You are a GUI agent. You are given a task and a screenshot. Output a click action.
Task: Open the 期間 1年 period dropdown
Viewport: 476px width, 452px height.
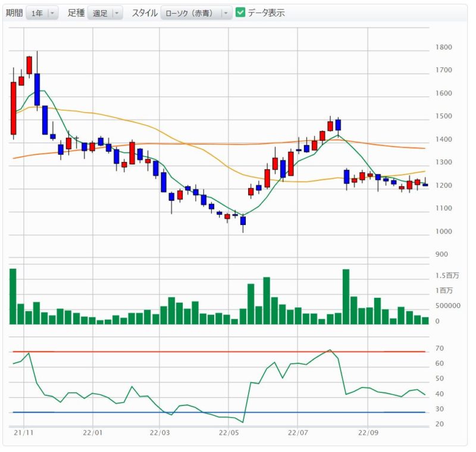click(x=42, y=13)
